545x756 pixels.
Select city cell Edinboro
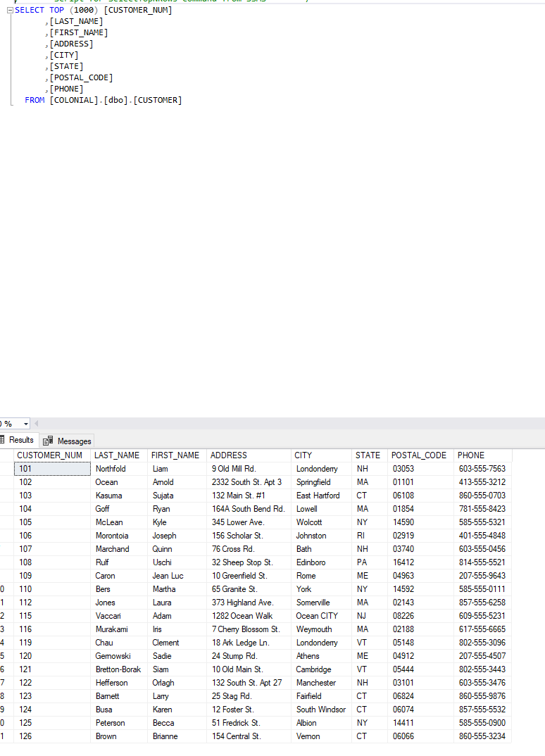322,562
